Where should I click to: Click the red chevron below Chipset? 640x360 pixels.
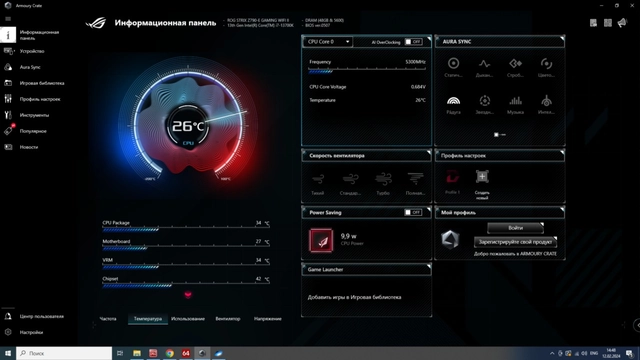tap(188, 295)
